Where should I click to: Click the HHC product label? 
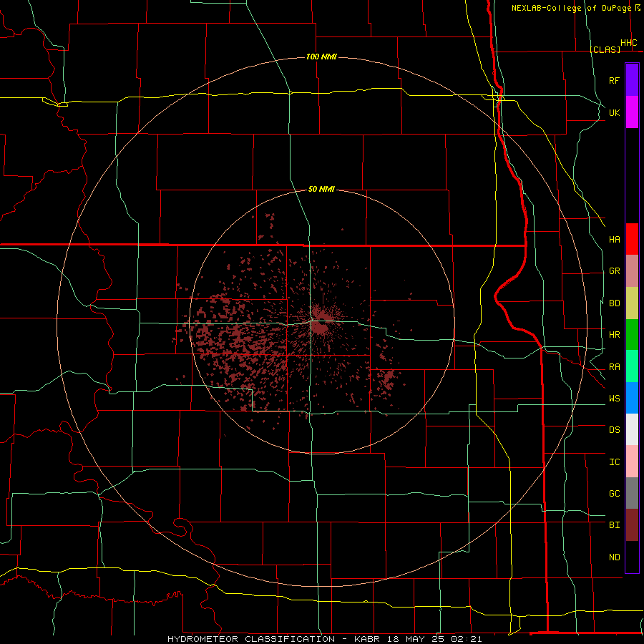click(629, 43)
